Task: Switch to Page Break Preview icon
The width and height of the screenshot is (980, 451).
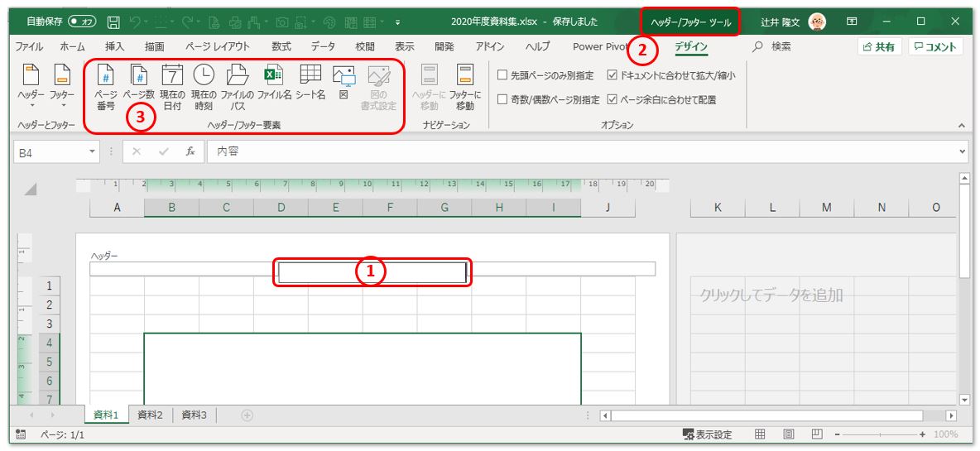Action: pyautogui.click(x=817, y=434)
